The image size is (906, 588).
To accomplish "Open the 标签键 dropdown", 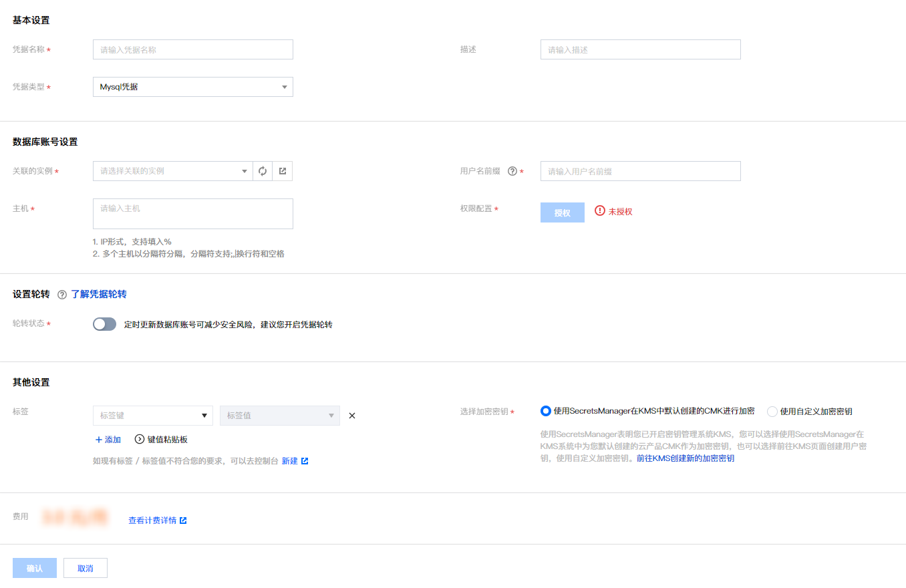I will tap(153, 416).
